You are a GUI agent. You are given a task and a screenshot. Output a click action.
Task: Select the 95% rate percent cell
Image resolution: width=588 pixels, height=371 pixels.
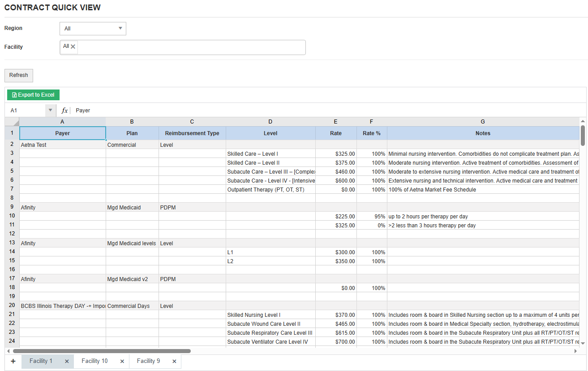point(372,216)
